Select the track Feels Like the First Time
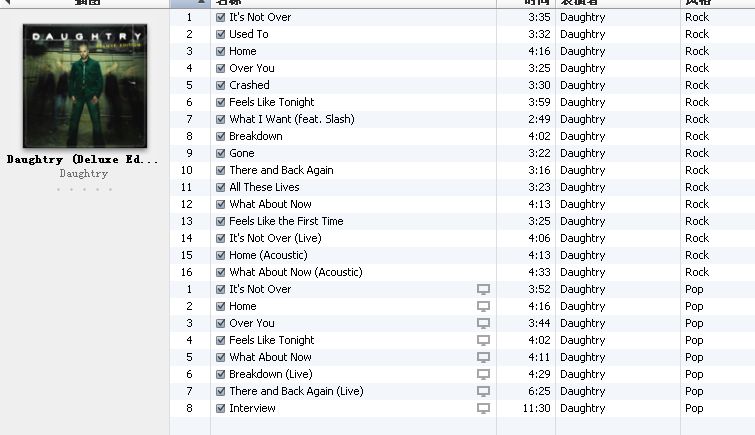Viewport: 755px width, 435px height. coord(286,221)
